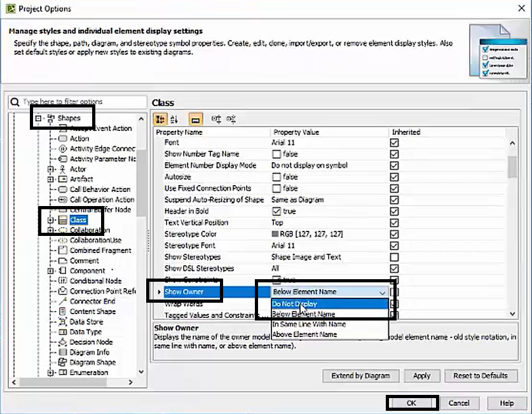This screenshot has width=532, height=414.
Task: Click the alphabetical sort toolbar icon
Action: (x=174, y=120)
